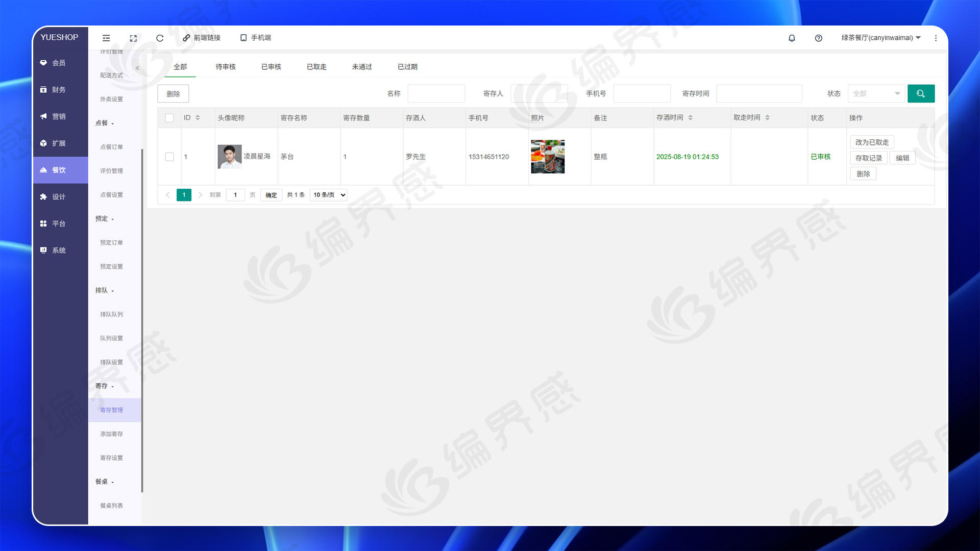Viewport: 980px width, 551px height.
Task: Click the refresh page icon
Action: coord(160,38)
